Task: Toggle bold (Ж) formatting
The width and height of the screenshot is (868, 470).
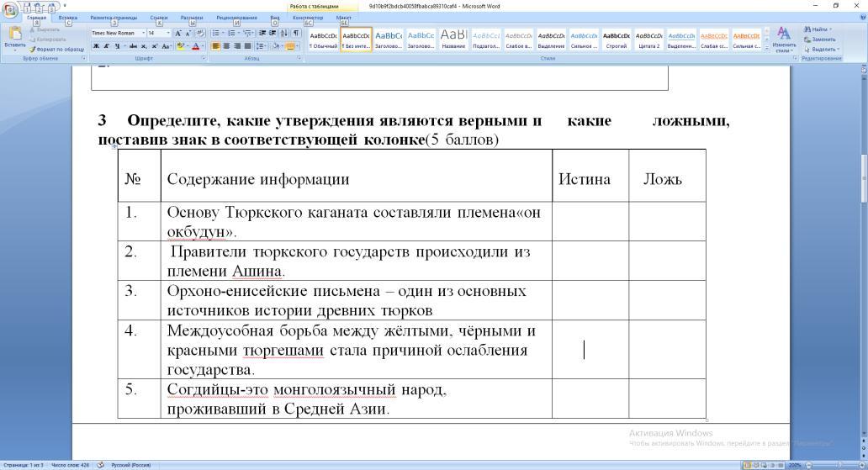Action: pyautogui.click(x=97, y=46)
